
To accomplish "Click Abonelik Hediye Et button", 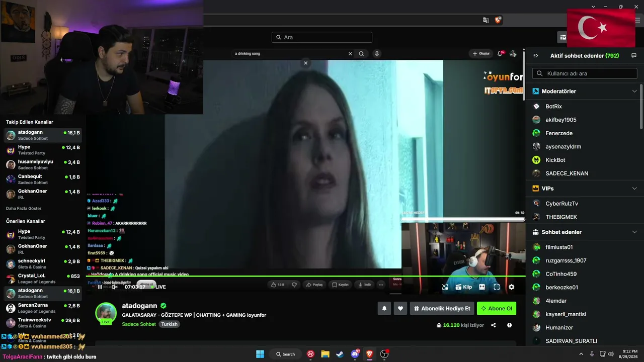I will click(x=442, y=309).
